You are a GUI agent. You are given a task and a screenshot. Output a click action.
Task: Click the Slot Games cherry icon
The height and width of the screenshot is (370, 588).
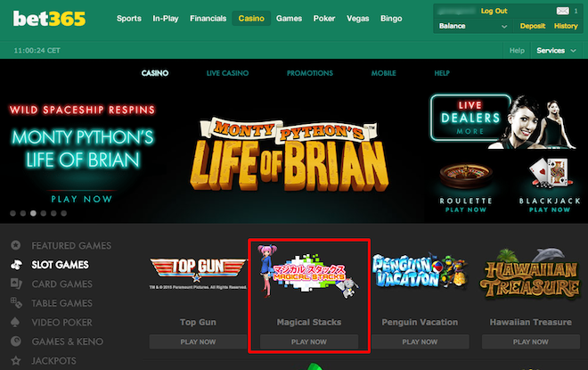pyautogui.click(x=16, y=265)
